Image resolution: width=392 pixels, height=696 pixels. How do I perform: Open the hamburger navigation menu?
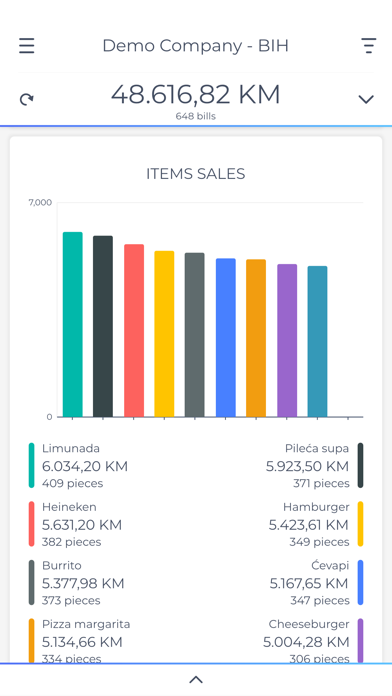tap(27, 46)
